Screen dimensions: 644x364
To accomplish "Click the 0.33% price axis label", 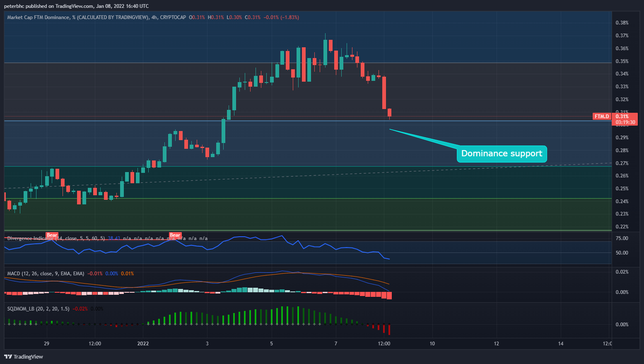I will (622, 87).
